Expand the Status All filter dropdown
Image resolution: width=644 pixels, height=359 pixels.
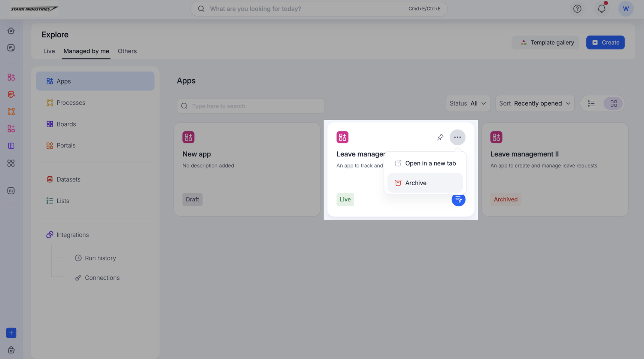tap(468, 104)
